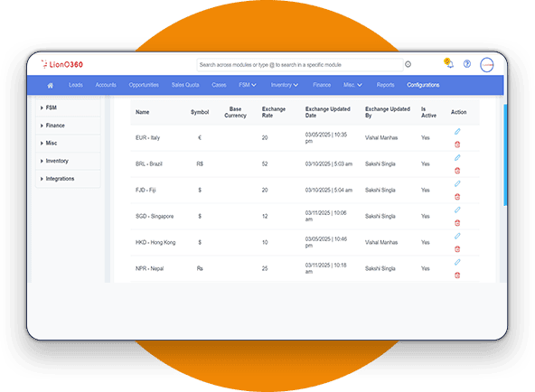
Task: Click the SGD - Singapore name cell
Action: [x=155, y=216]
